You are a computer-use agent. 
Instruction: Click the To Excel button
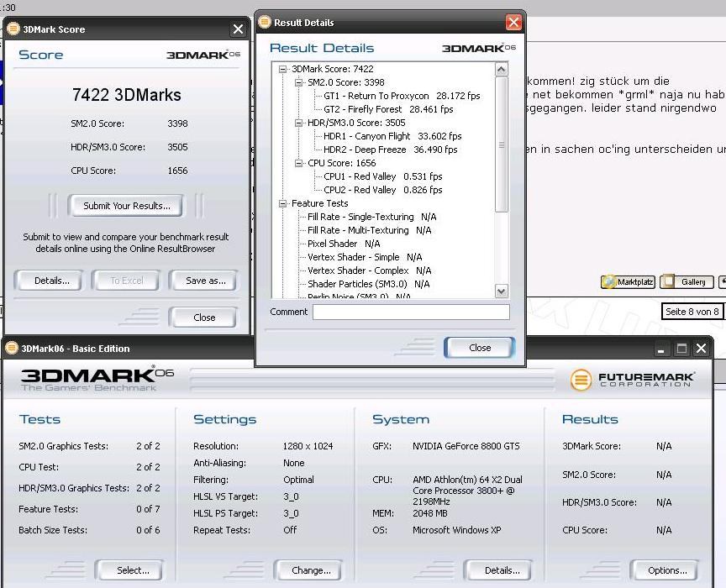click(126, 280)
